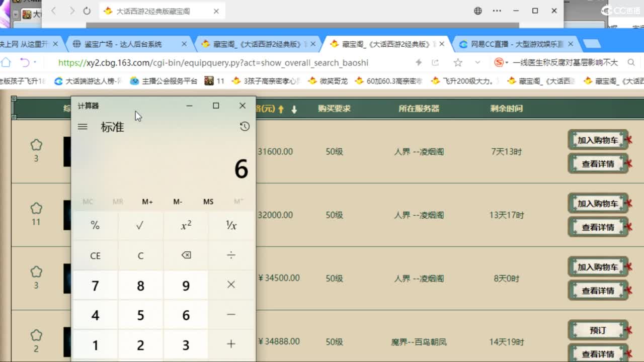Screen dimensions: 644x362
Task: Click the calculator percent key
Action: point(95,226)
